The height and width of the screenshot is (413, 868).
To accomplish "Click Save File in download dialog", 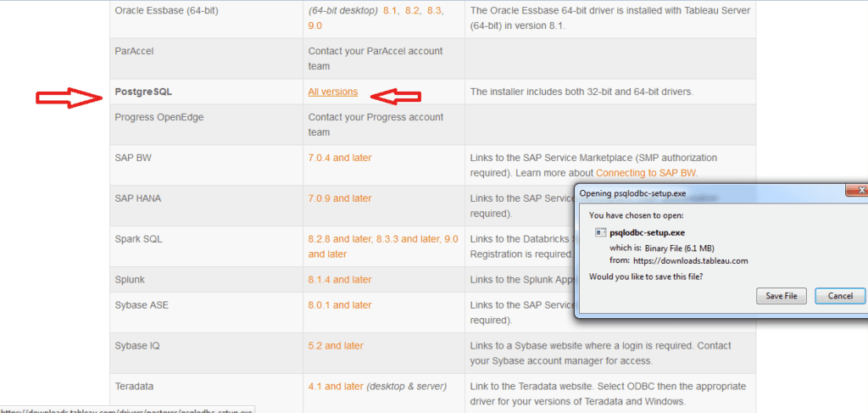I will click(x=781, y=296).
